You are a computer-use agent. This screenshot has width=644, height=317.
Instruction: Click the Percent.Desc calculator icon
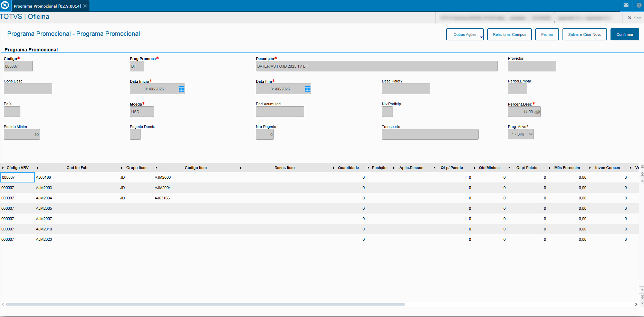[x=537, y=112]
